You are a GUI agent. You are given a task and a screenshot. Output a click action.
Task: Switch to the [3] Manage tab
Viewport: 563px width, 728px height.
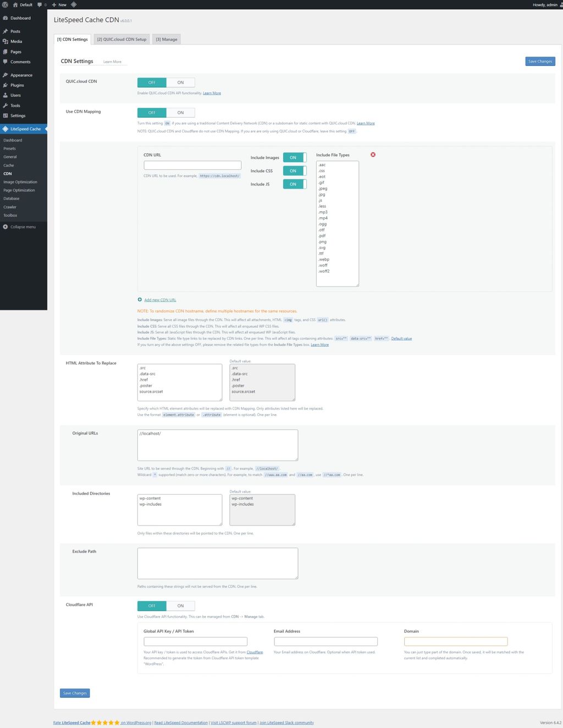coord(167,39)
